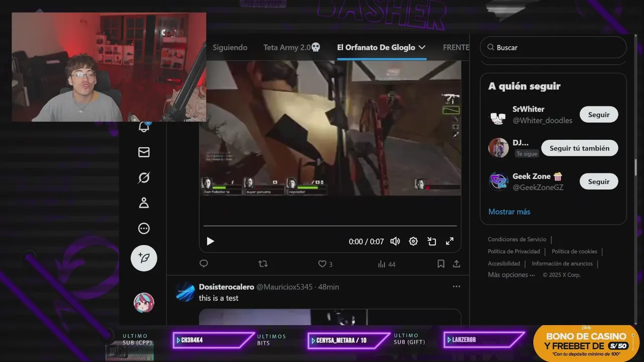Open Grok icon in sidebar
Image resolution: width=644 pixels, height=362 pixels.
click(144, 177)
